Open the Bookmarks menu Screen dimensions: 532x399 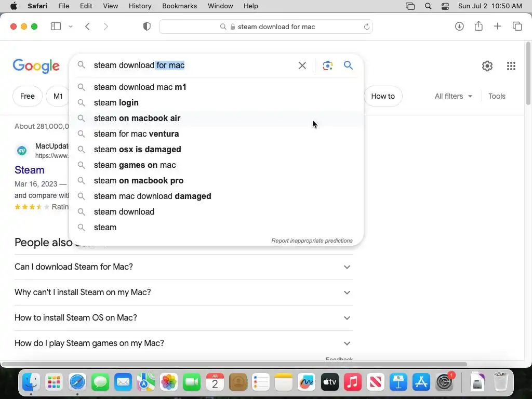click(179, 6)
